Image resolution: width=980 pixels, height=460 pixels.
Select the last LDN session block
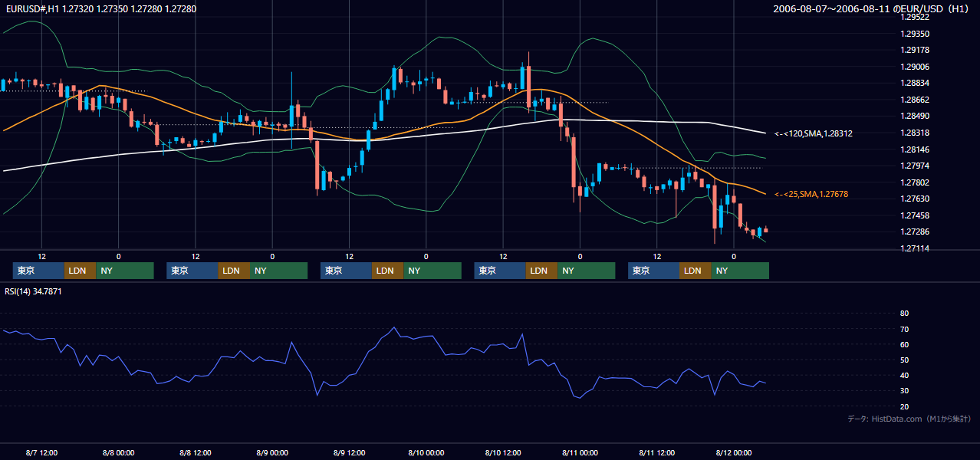click(x=696, y=271)
